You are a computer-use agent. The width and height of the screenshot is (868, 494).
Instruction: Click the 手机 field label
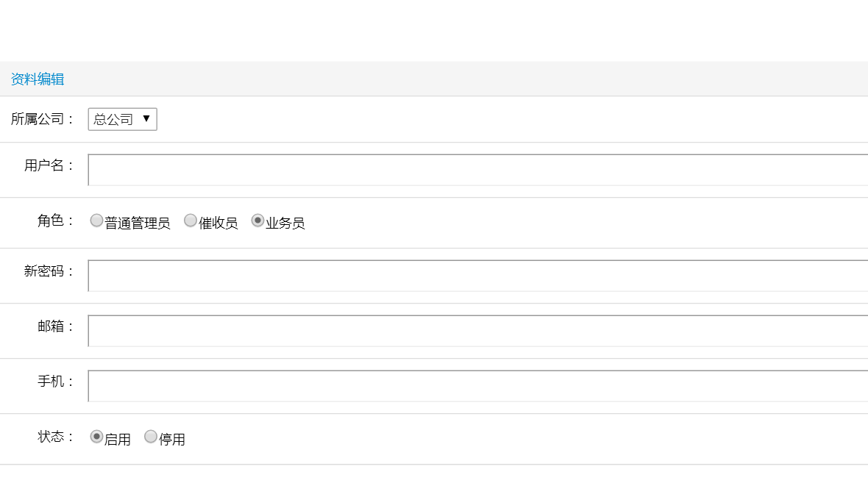pyautogui.click(x=56, y=382)
